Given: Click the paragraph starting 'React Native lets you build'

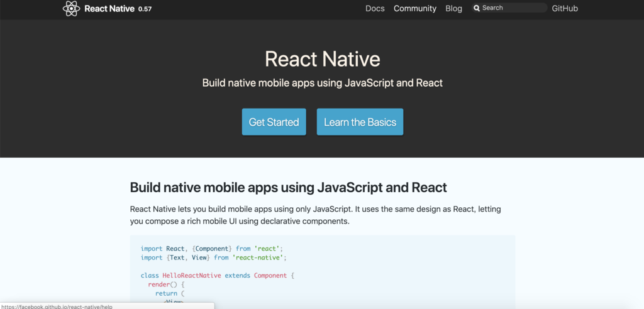Looking at the screenshot, I should (316, 215).
